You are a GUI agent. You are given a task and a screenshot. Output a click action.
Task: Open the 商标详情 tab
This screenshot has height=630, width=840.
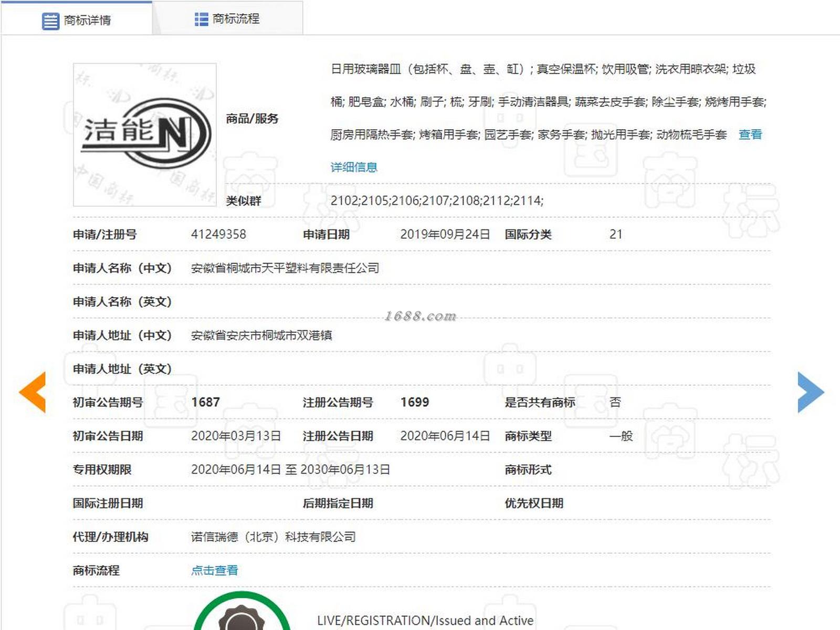(x=77, y=19)
